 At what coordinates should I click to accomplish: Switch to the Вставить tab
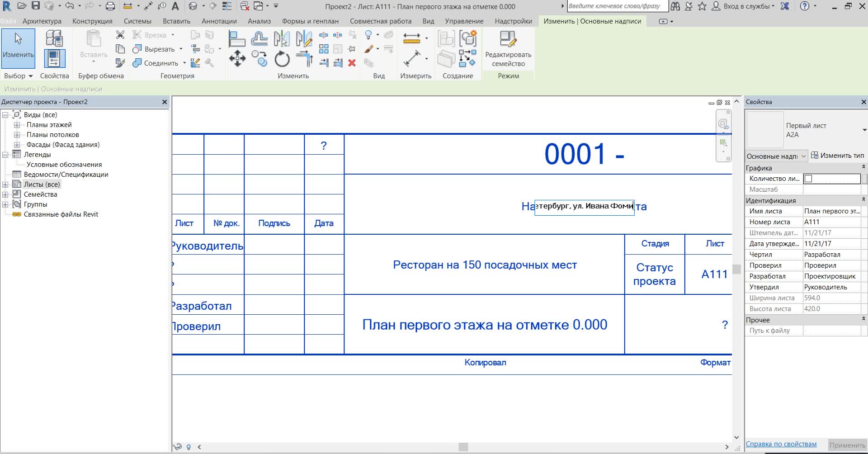(177, 21)
